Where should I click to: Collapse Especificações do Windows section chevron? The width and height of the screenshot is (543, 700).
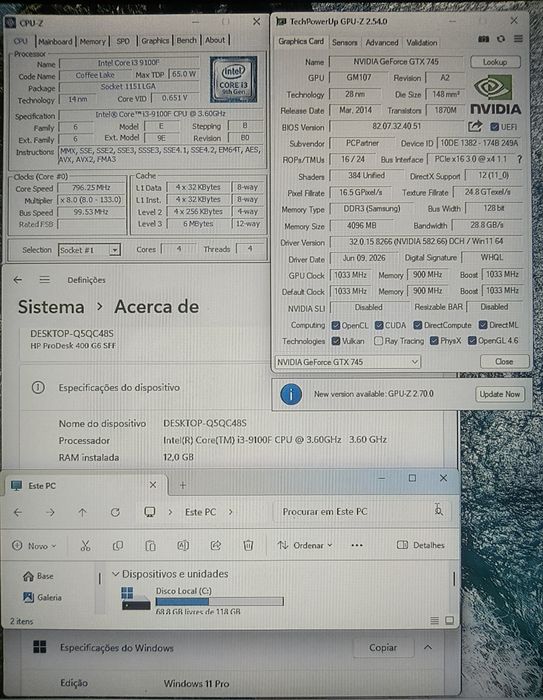428,647
